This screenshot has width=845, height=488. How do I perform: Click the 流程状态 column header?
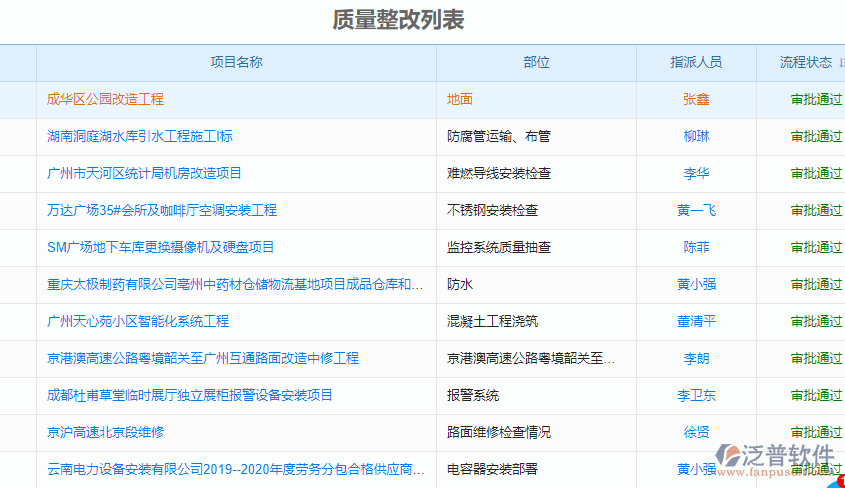[x=806, y=62]
